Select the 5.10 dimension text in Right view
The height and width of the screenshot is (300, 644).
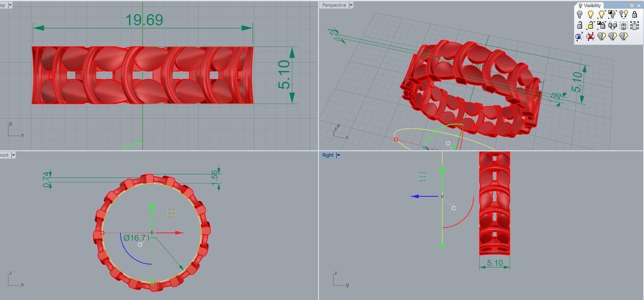pyautogui.click(x=495, y=263)
